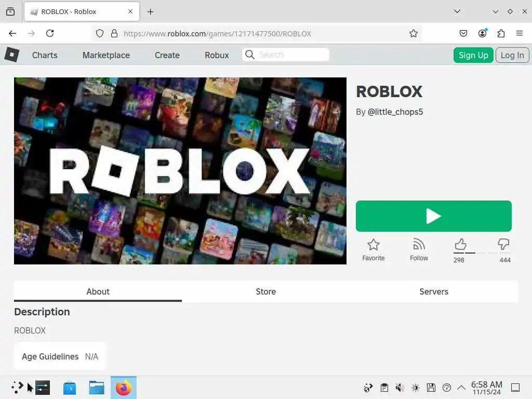Click the search magnifier icon
The width and height of the screenshot is (532, 399).
[250, 55]
